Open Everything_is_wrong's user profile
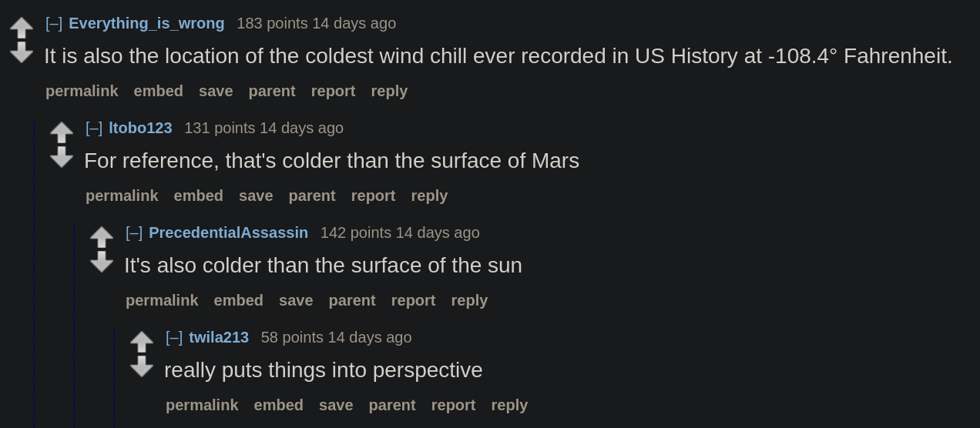The height and width of the screenshot is (428, 980). point(146,23)
